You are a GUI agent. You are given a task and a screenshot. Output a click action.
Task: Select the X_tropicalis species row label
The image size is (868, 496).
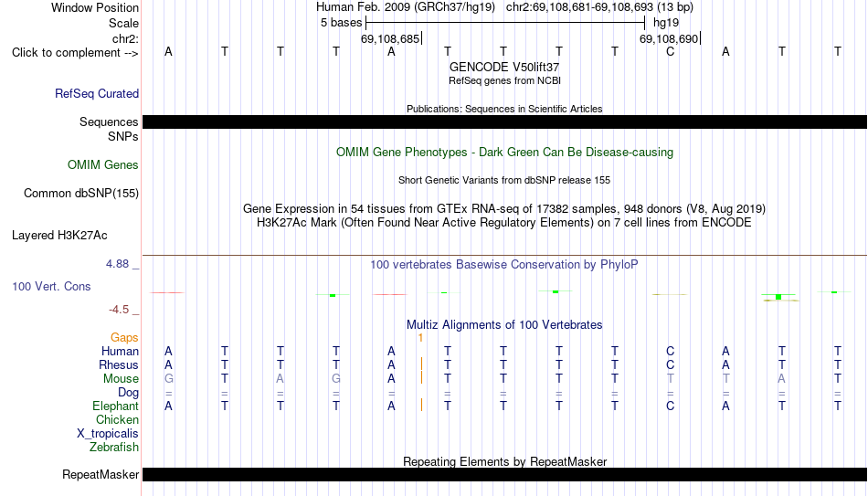coord(108,434)
